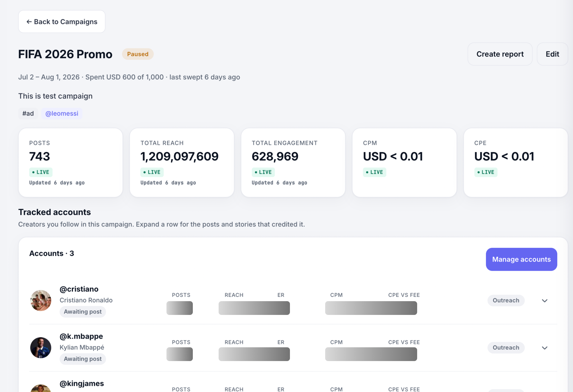The image size is (573, 392).
Task: Select the Total Engagement metric card
Action: click(293, 162)
